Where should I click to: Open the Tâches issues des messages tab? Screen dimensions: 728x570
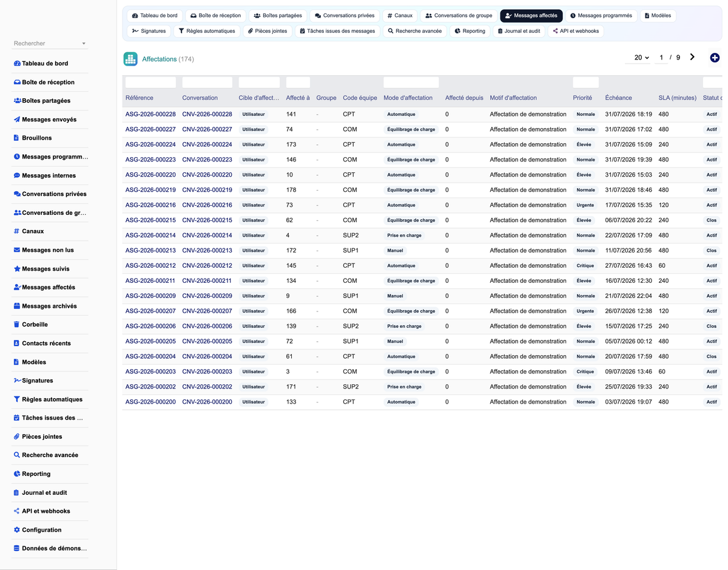coord(337,31)
